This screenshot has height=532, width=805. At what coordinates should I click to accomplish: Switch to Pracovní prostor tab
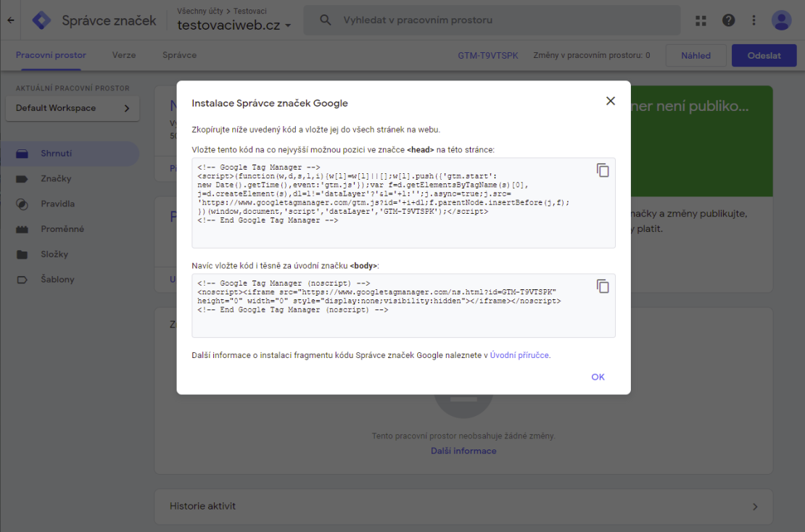tap(51, 55)
